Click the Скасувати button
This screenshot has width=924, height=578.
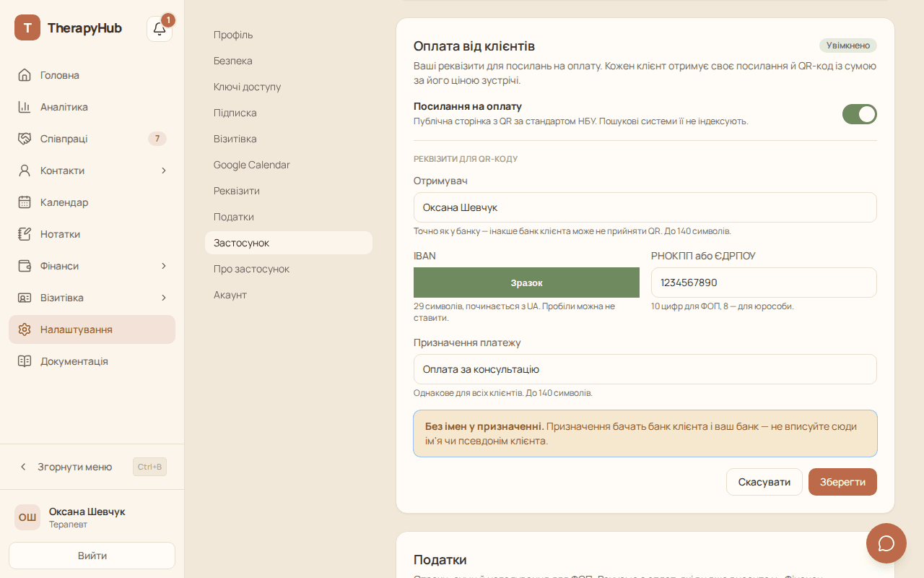point(764,482)
